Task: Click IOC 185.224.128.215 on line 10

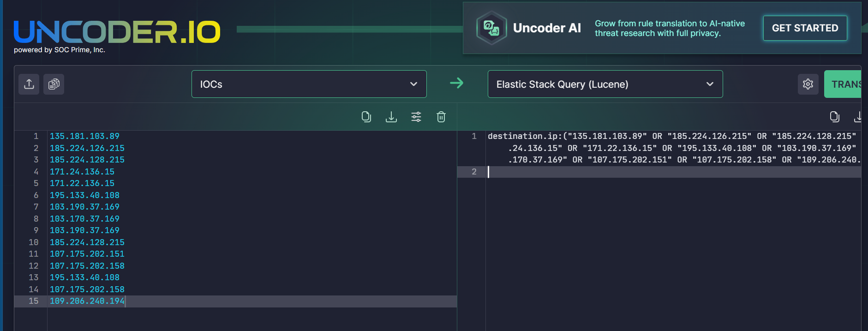Action: [x=87, y=242]
